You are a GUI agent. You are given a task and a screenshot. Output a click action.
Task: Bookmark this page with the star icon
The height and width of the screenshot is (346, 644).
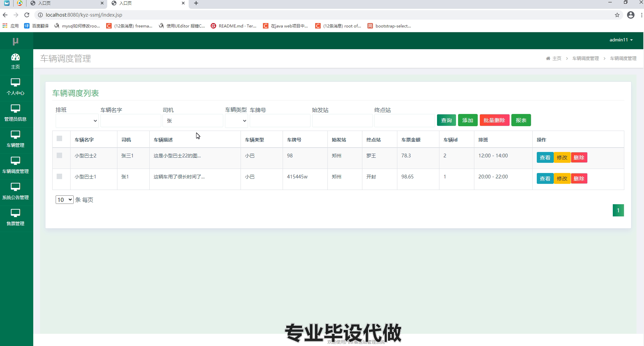[x=617, y=15]
